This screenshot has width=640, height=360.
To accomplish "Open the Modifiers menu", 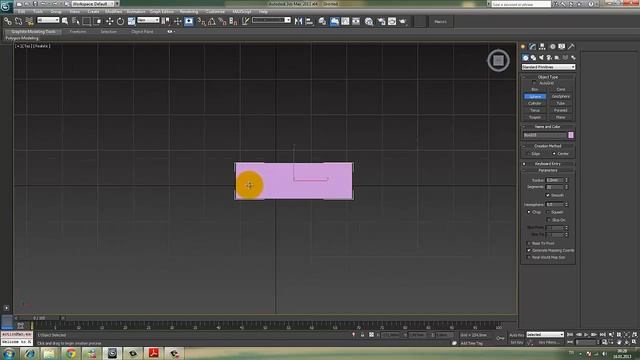I will pos(113,11).
